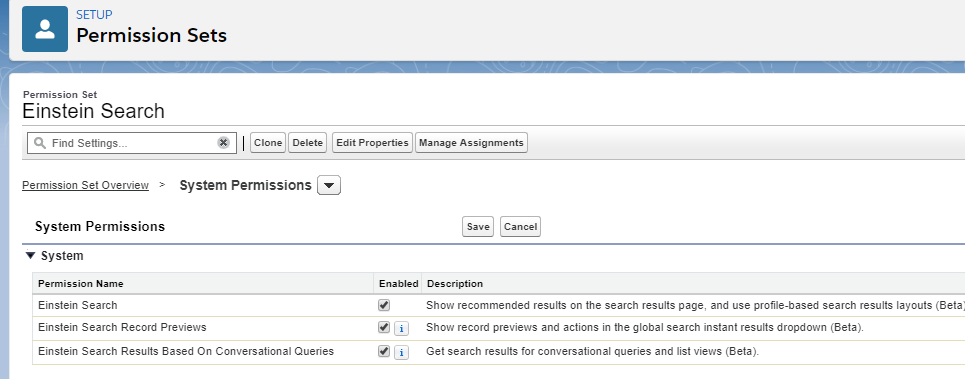Collapse the System section triangle
Image resolution: width=965 pixels, height=379 pixels.
tap(30, 255)
